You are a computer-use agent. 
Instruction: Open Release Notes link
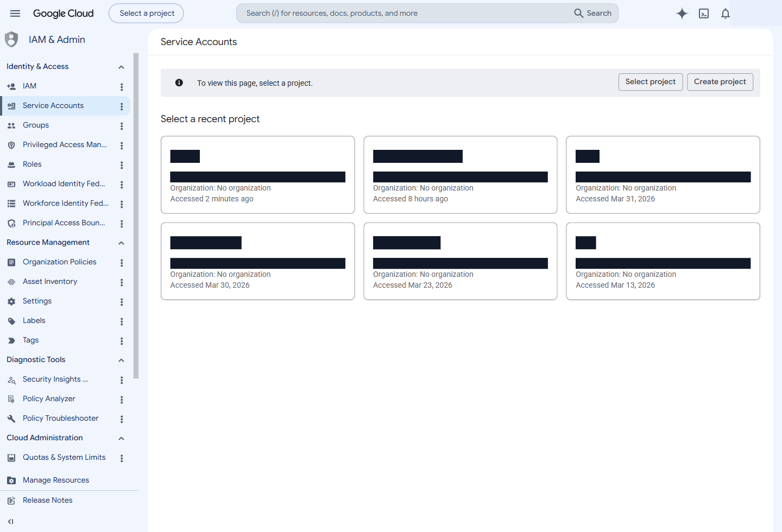click(x=48, y=500)
